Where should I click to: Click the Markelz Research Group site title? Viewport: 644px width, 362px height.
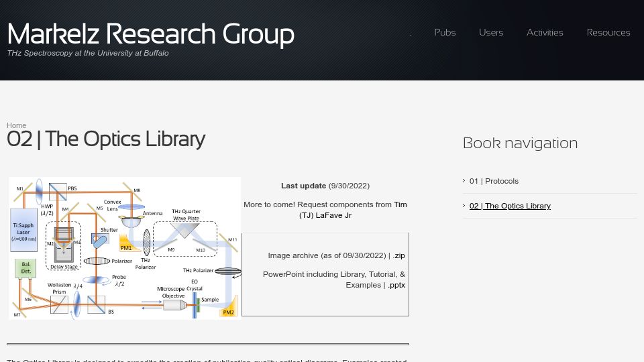click(151, 34)
